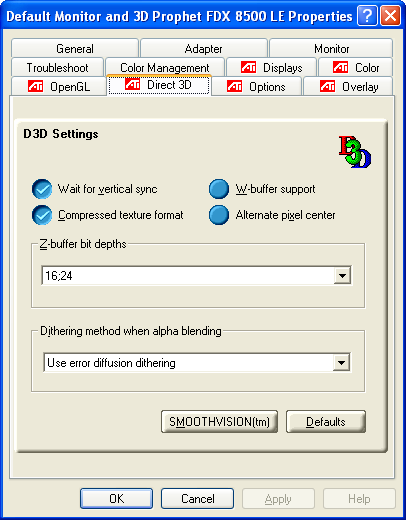Click the ATI logo on the Color tab
This screenshot has width=406, height=520.
coord(340,67)
